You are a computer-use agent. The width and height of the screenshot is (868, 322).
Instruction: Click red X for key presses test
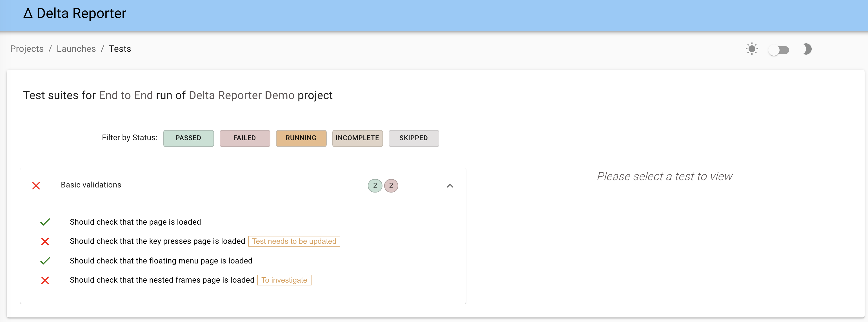pyautogui.click(x=45, y=241)
